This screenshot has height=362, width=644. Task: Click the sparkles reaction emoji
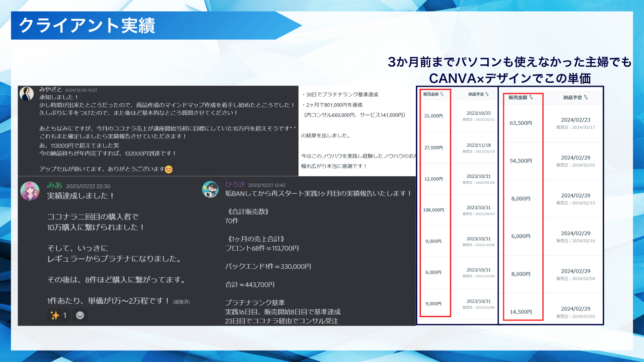[55, 315]
